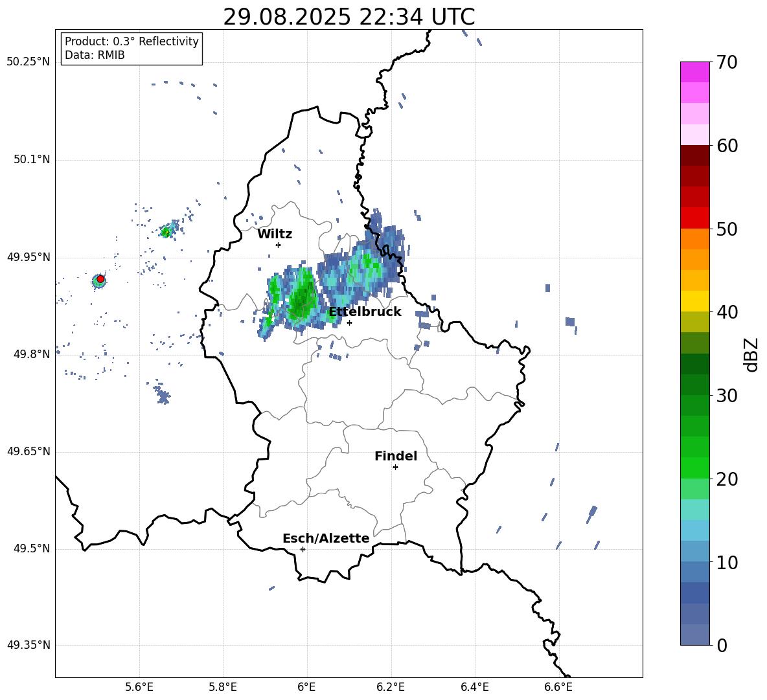Image resolution: width=767 pixels, height=700 pixels.
Task: Click the 50.25°N latitude label
Action: click(x=29, y=62)
